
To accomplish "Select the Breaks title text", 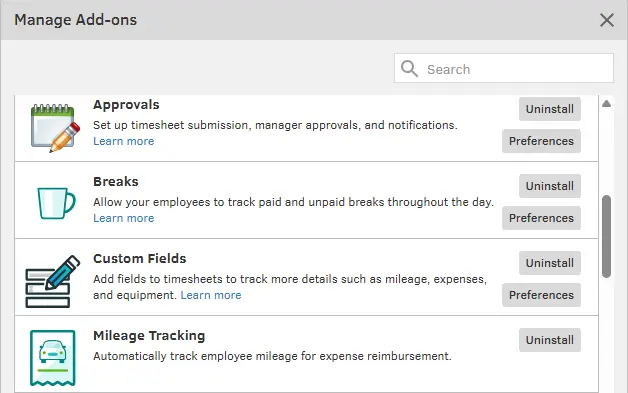I will click(116, 181).
